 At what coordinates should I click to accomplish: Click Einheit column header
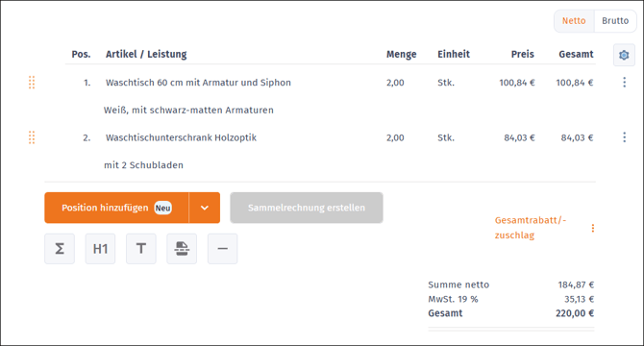click(454, 54)
